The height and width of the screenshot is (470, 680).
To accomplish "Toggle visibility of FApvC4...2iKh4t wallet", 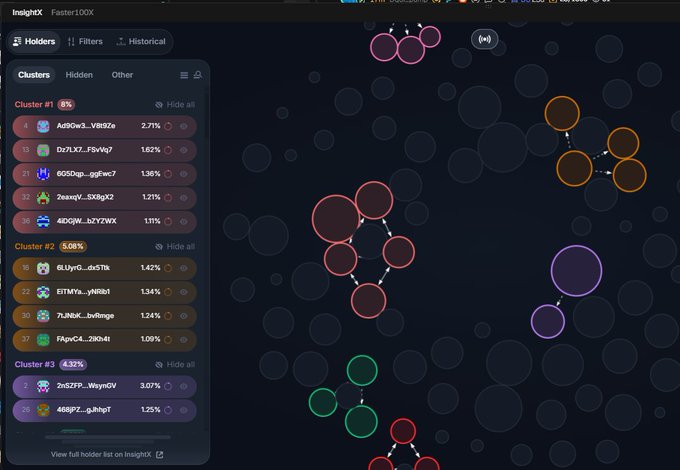I will pyautogui.click(x=184, y=339).
